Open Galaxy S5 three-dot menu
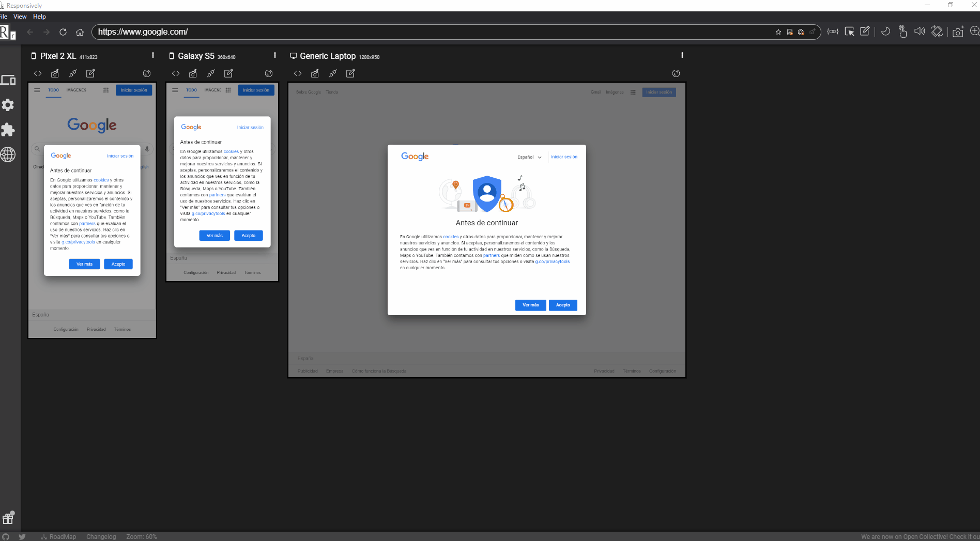Image resolution: width=980 pixels, height=541 pixels. tap(274, 55)
